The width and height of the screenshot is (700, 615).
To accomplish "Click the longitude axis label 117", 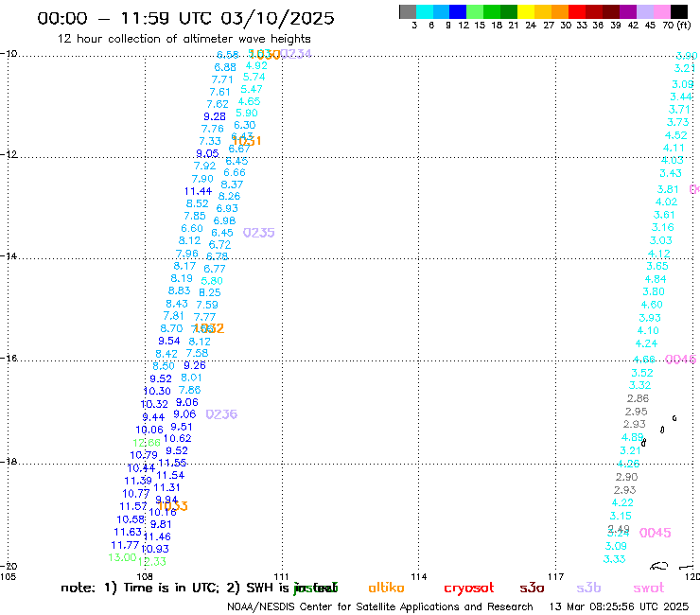I will 556,577.
